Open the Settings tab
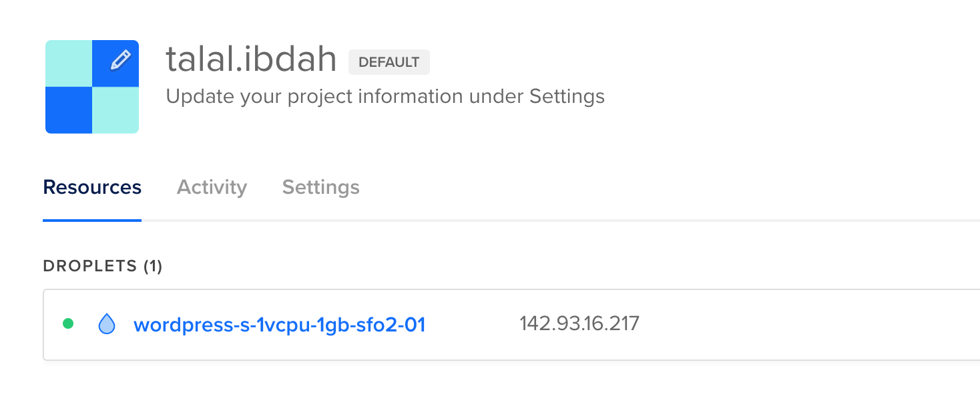Viewport: 980px width, 413px height. pyautogui.click(x=320, y=187)
